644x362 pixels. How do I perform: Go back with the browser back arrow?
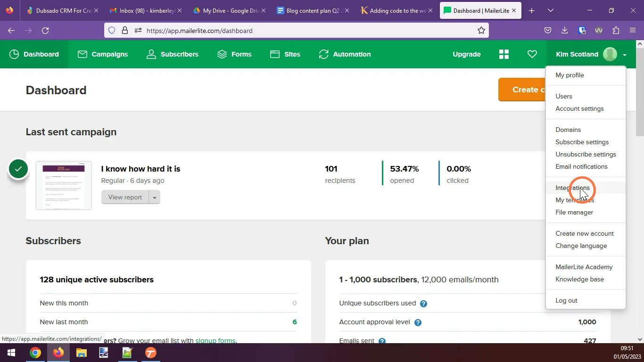[x=11, y=30]
